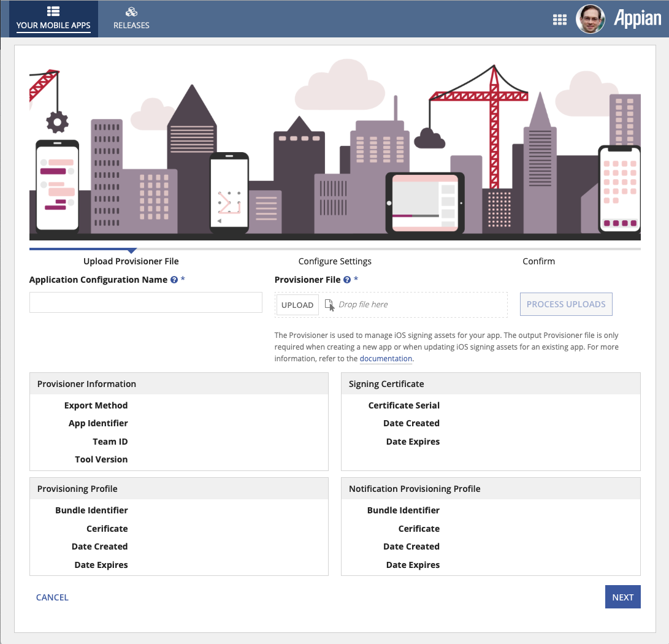Open the documentation link
This screenshot has width=669, height=644.
coord(386,358)
